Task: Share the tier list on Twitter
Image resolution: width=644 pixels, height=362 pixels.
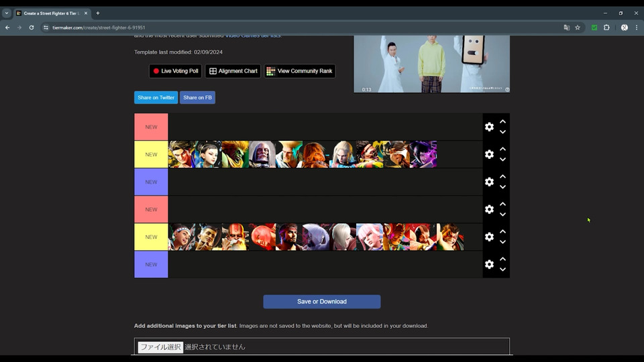Action: click(156, 97)
